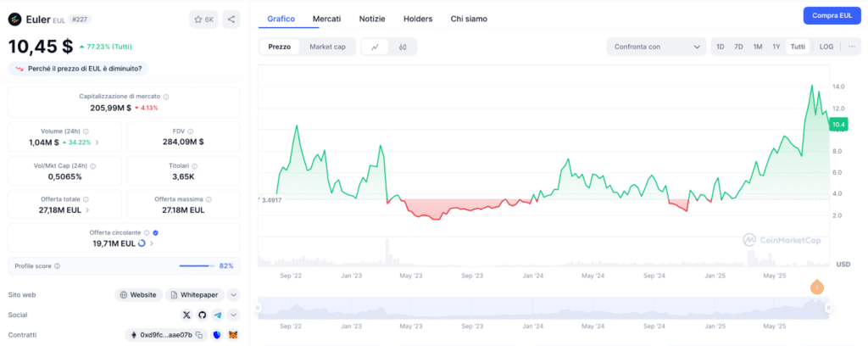Screen dimensions: 868x346
Task: Click FDV info icon
Action: pos(190,131)
